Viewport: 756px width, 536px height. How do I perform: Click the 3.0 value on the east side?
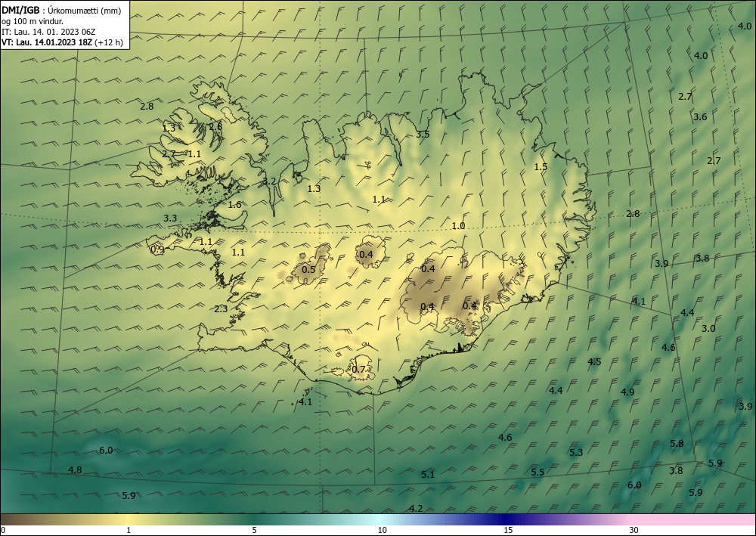pyautogui.click(x=708, y=329)
